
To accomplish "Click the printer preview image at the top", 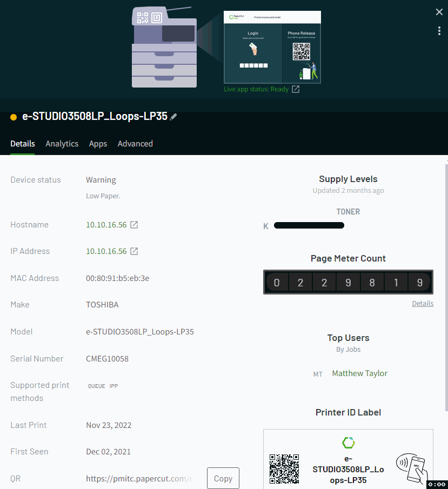I will click(164, 47).
